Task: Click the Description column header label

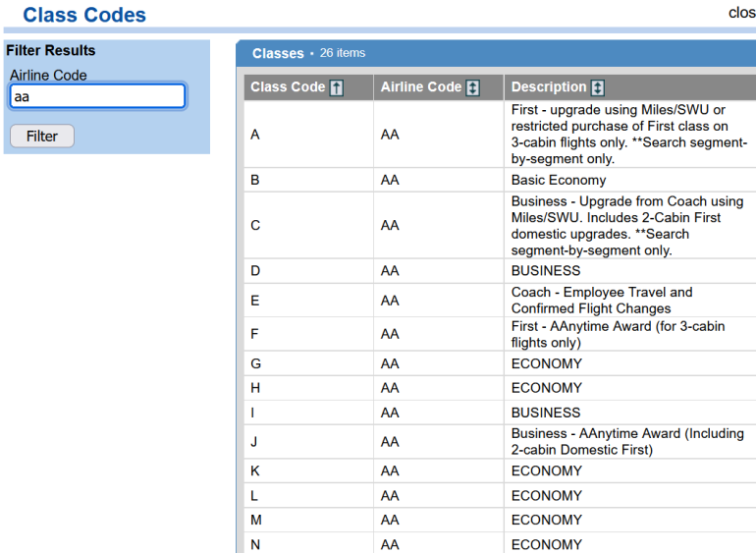Action: 549,87
